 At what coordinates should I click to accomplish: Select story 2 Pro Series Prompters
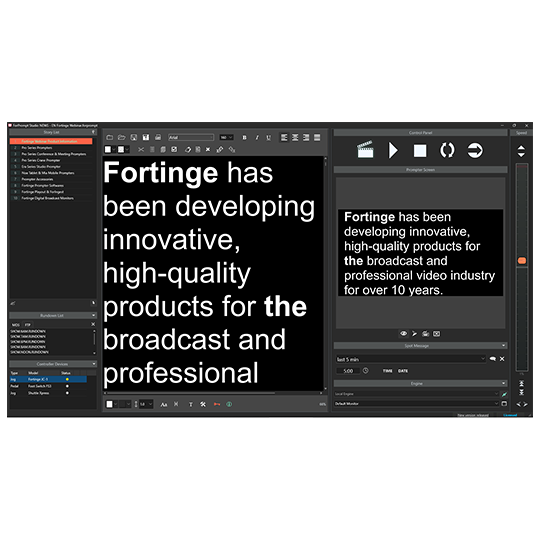(51, 148)
